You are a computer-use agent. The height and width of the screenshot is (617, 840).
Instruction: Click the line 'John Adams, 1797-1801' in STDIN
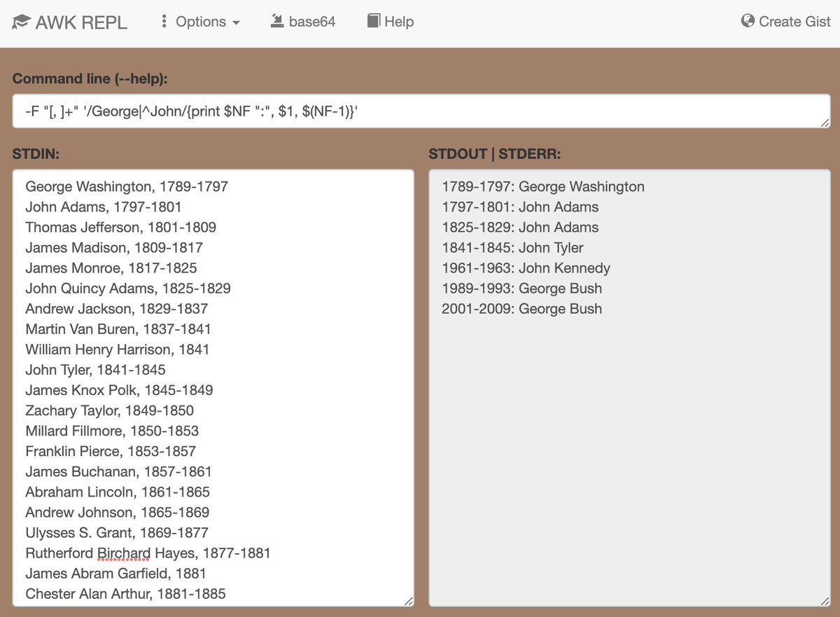pyautogui.click(x=104, y=207)
